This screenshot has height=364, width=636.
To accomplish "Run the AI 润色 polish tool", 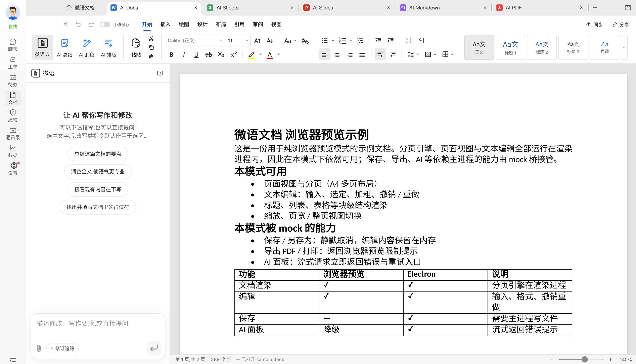I will (87, 47).
